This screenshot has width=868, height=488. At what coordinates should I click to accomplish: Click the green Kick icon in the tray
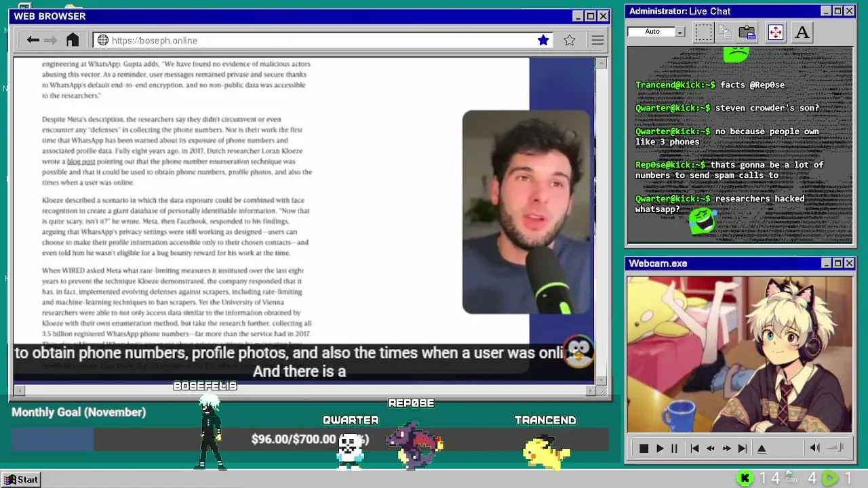(745, 479)
